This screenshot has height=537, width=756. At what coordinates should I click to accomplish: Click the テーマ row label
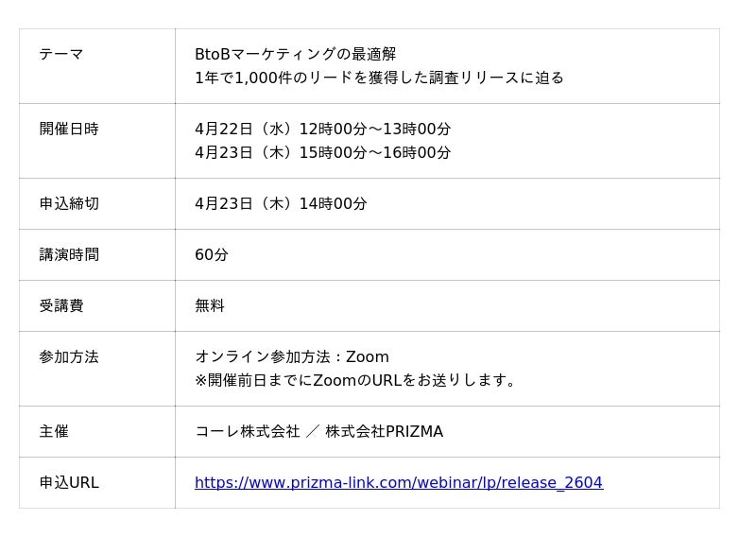click(61, 55)
